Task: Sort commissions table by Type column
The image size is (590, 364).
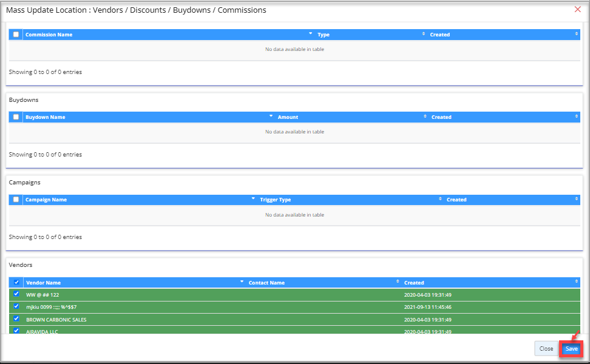Action: coord(371,35)
